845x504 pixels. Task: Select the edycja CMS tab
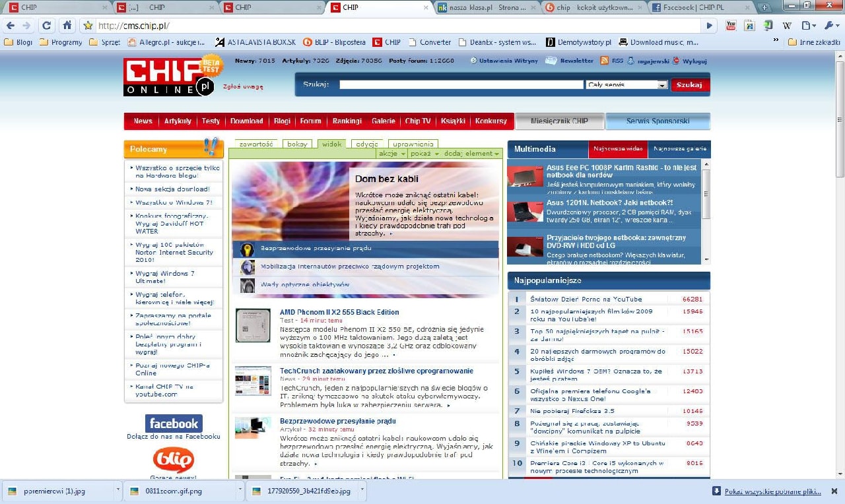(x=367, y=144)
